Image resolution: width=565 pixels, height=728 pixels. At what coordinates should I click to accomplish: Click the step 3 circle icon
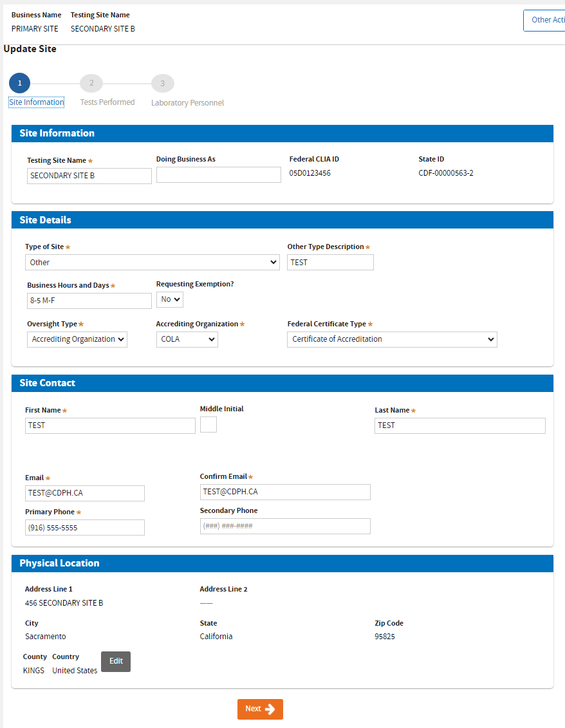click(162, 84)
